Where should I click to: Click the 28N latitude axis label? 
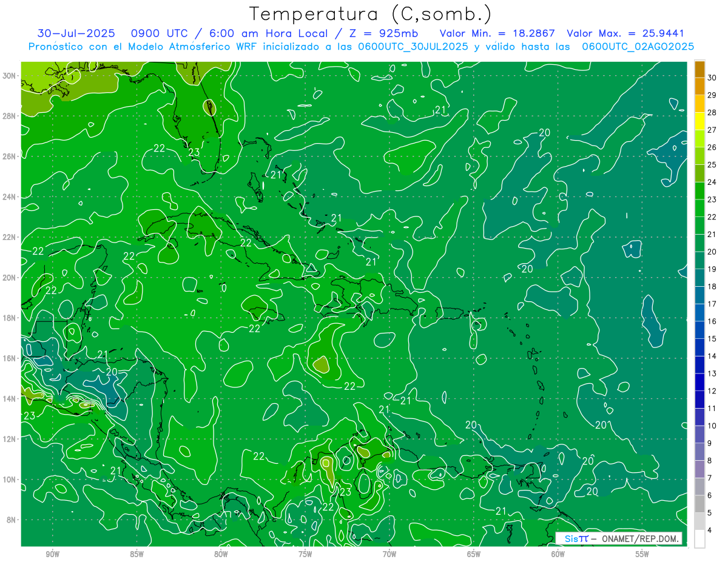click(10, 116)
